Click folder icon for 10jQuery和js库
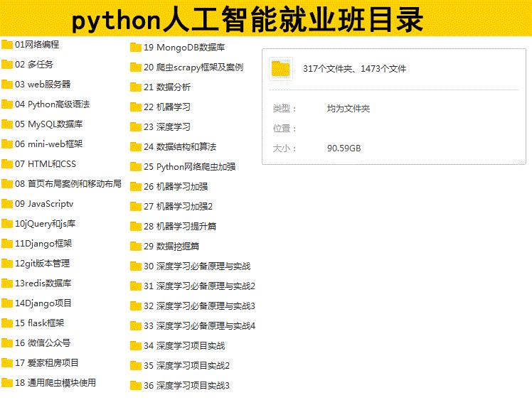This screenshot has height=405, width=532. [7, 224]
